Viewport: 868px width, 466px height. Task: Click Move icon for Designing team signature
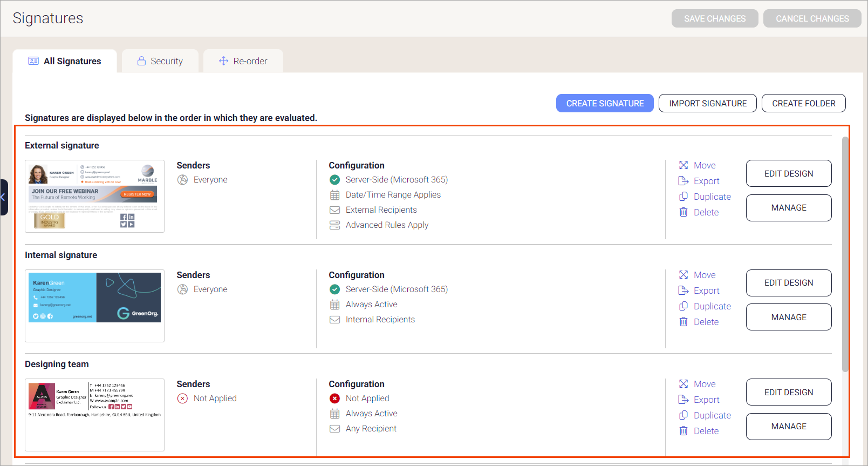pos(684,384)
